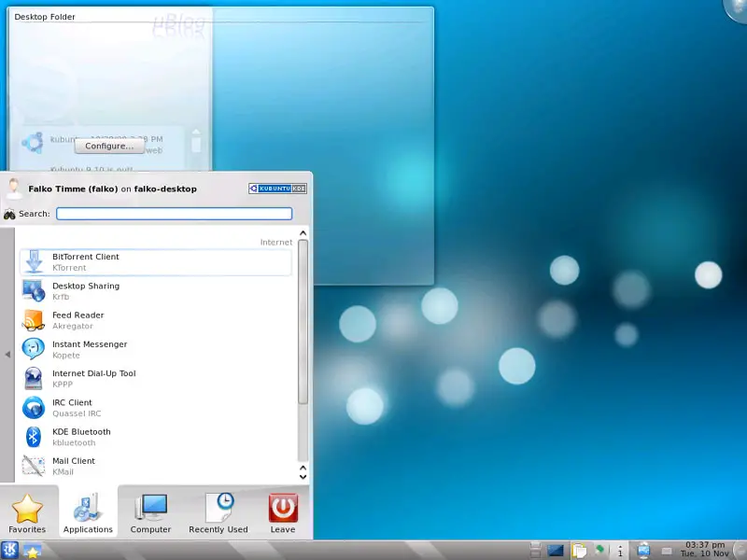Image resolution: width=747 pixels, height=560 pixels.
Task: Start Quassel IRC Client
Action: 156,408
